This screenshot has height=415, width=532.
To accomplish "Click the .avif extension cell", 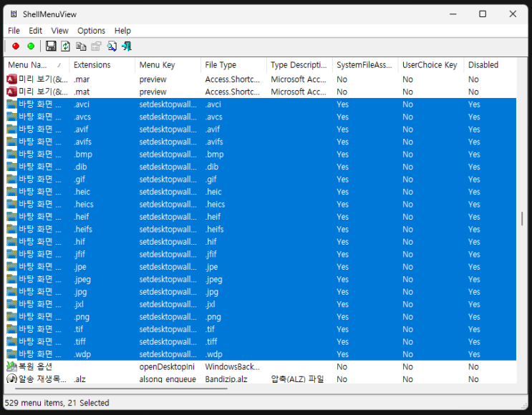I will (81, 130).
